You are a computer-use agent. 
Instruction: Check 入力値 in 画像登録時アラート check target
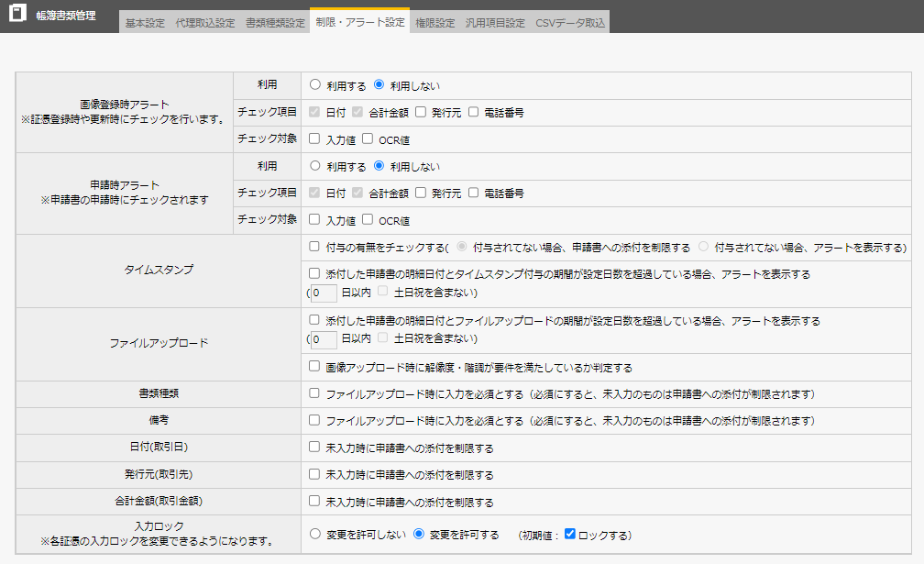[314, 139]
